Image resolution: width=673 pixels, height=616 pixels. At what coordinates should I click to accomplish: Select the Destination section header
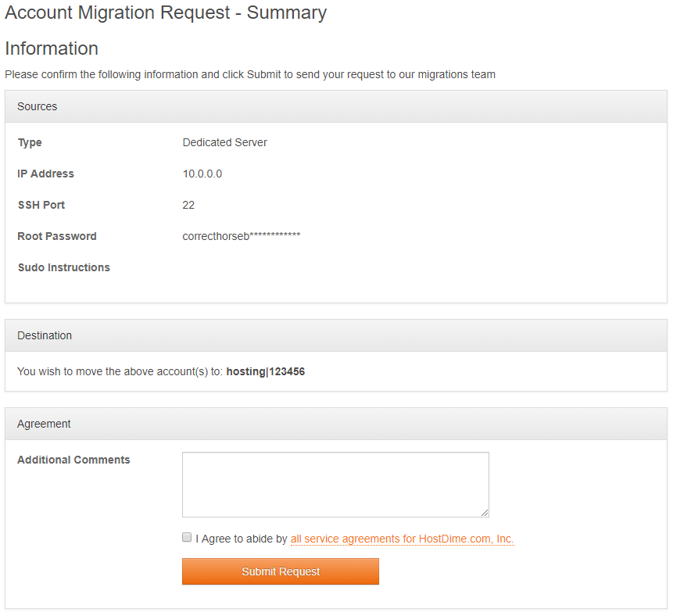click(x=45, y=335)
